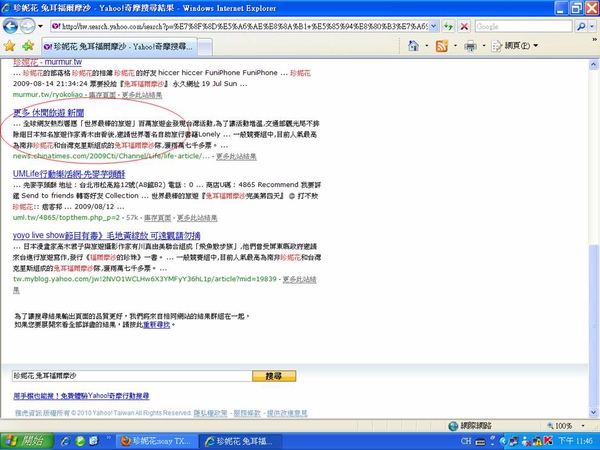Image resolution: width=600 pixels, height=450 pixels.
Task: Open cached page link under murmur.tw result
Action: [103, 95]
